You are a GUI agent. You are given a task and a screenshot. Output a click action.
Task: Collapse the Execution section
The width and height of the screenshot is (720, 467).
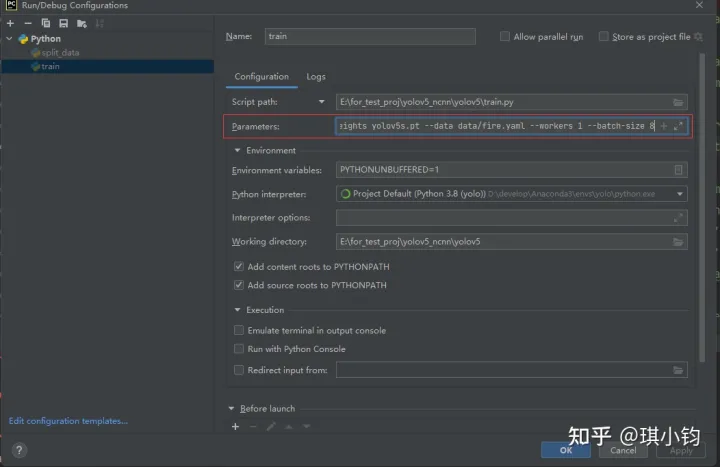coord(237,310)
